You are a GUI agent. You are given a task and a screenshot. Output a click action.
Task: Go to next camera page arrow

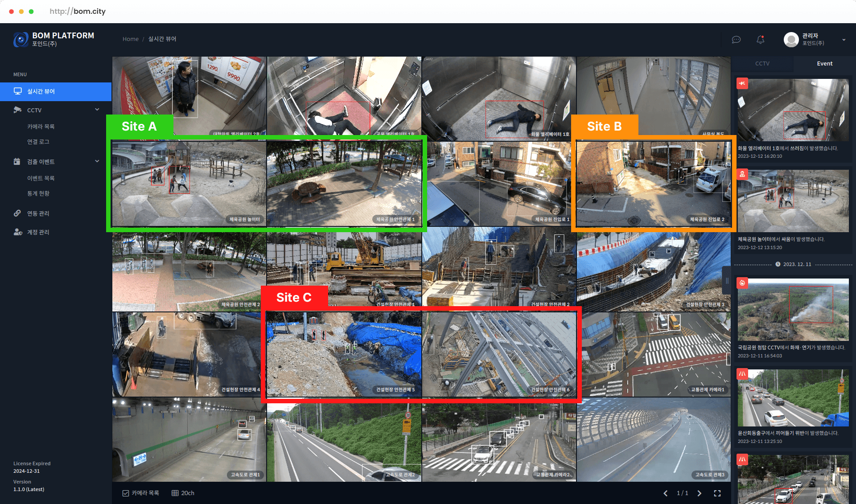tap(699, 493)
